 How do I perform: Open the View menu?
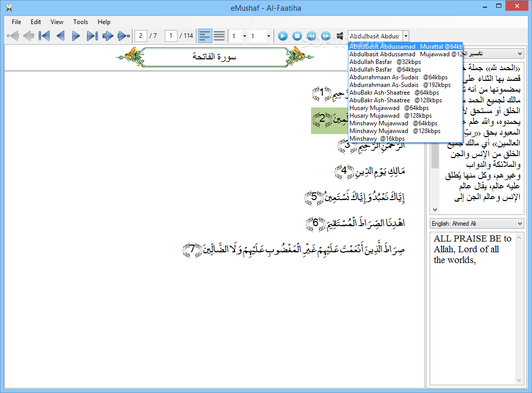click(57, 21)
